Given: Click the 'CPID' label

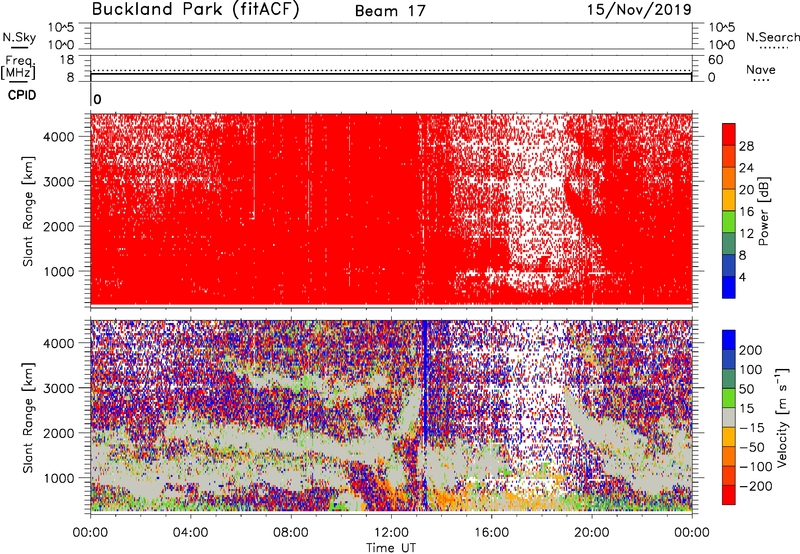Looking at the screenshot, I should tap(22, 95).
